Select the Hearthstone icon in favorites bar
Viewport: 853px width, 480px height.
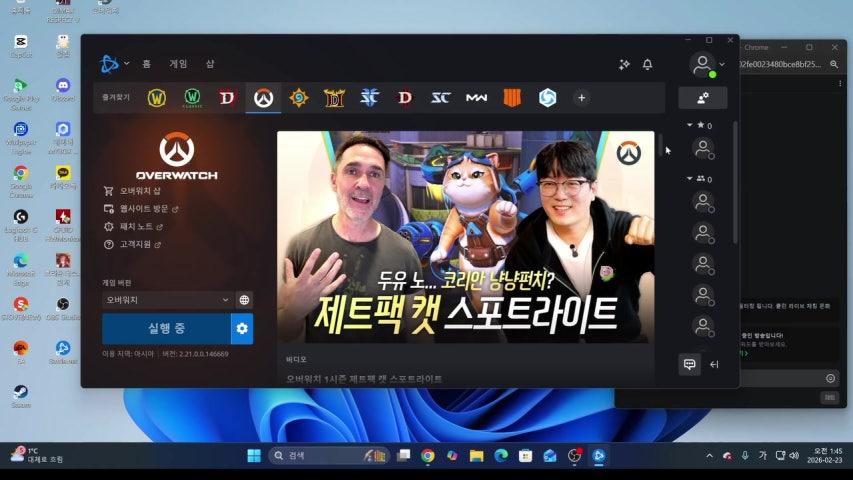pyautogui.click(x=298, y=98)
